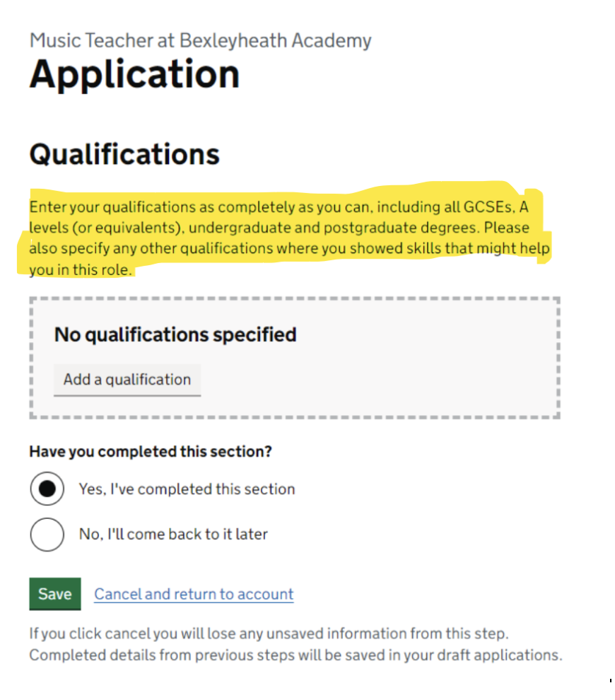Click the Add a qualification button
This screenshot has width=615, height=700.
[x=127, y=380]
